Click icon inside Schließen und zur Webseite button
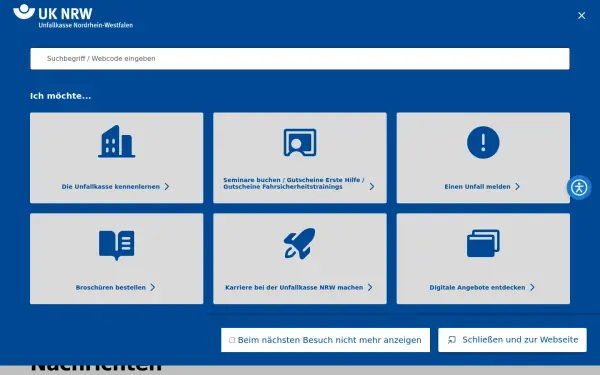Viewport: 600px width, 375px height. [x=452, y=340]
